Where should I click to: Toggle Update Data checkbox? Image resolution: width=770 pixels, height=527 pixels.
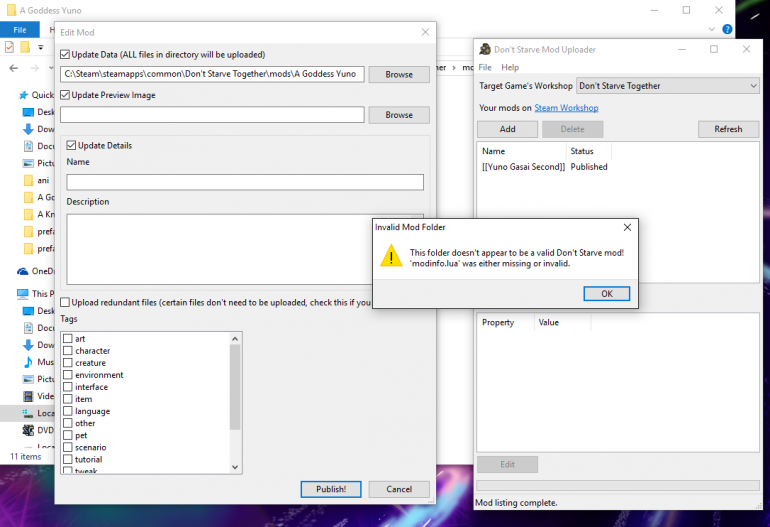65,55
